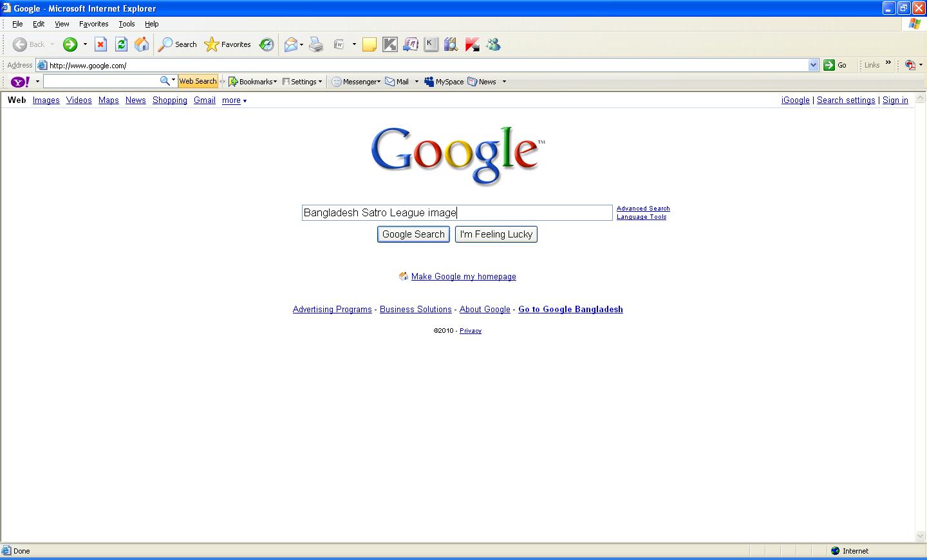927x560 pixels.
Task: Click the Internet zone in status bar
Action: (x=850, y=551)
